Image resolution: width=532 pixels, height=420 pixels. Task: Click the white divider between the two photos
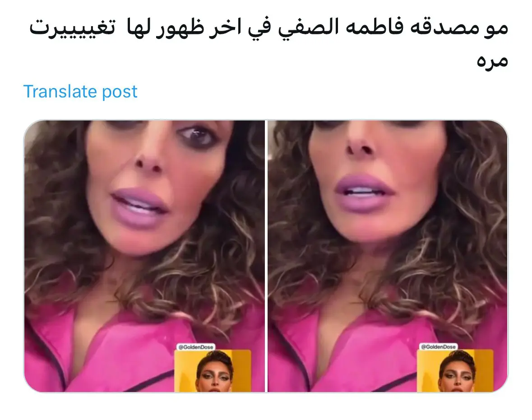click(266, 256)
